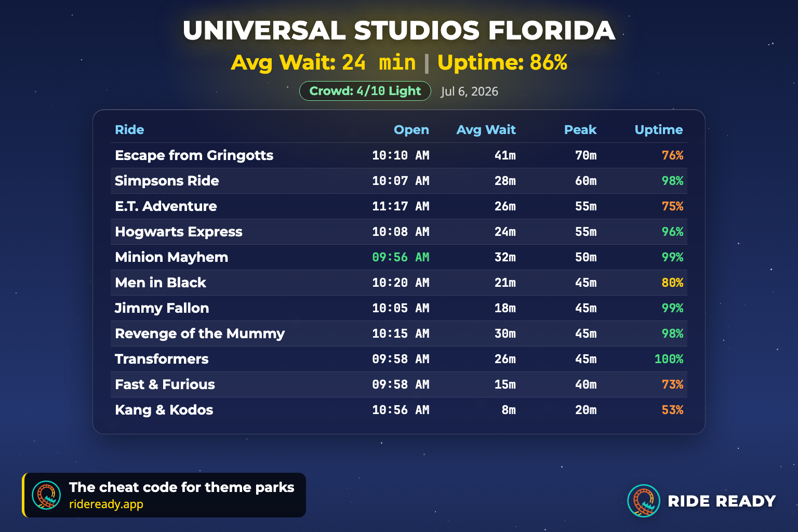Click the "Uptime: 86%" summary text
798x532 pixels.
click(x=502, y=62)
